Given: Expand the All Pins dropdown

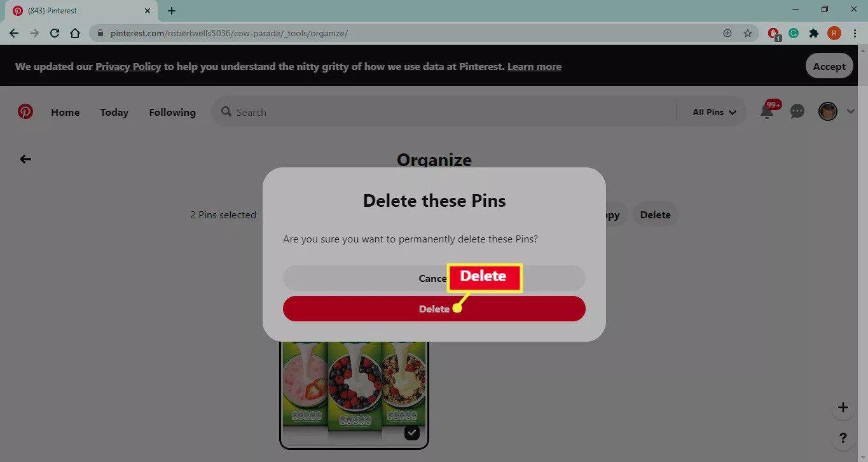Looking at the screenshot, I should [x=714, y=112].
